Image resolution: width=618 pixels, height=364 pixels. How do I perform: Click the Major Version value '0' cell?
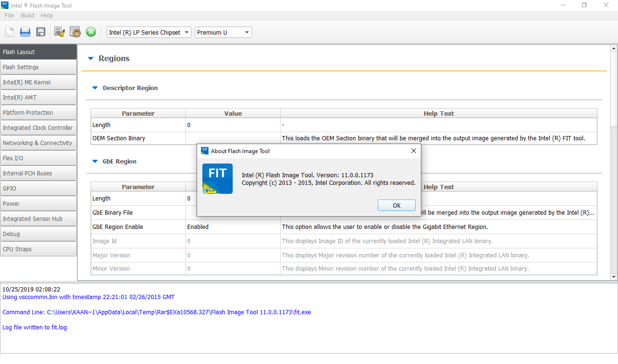(233, 255)
